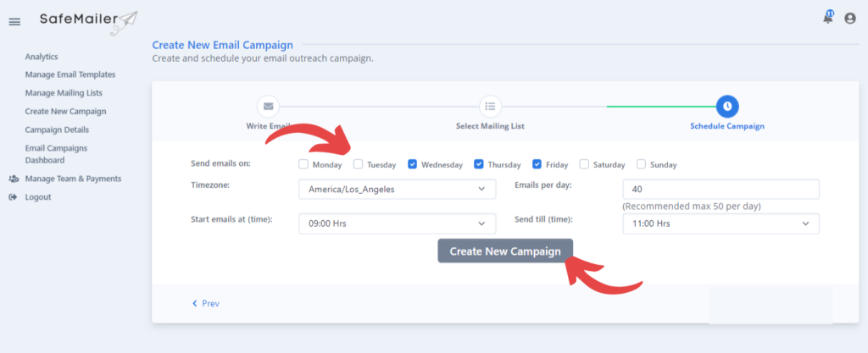Open the hamburger navigation menu

tap(15, 22)
